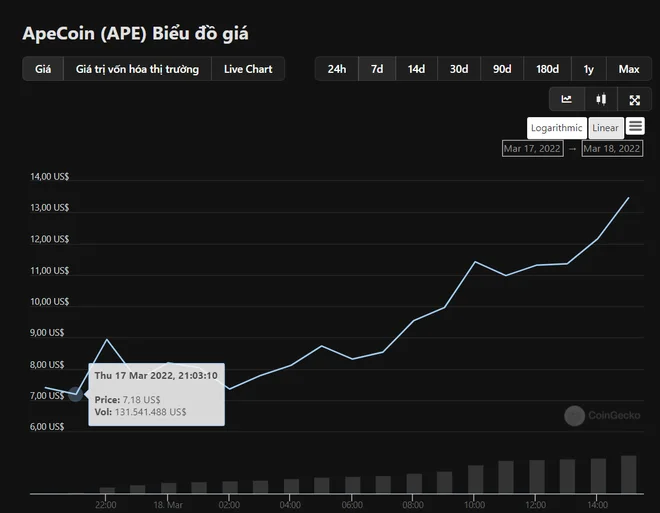The height and width of the screenshot is (513, 660).
Task: Open the chart hamburger menu
Action: point(635,126)
